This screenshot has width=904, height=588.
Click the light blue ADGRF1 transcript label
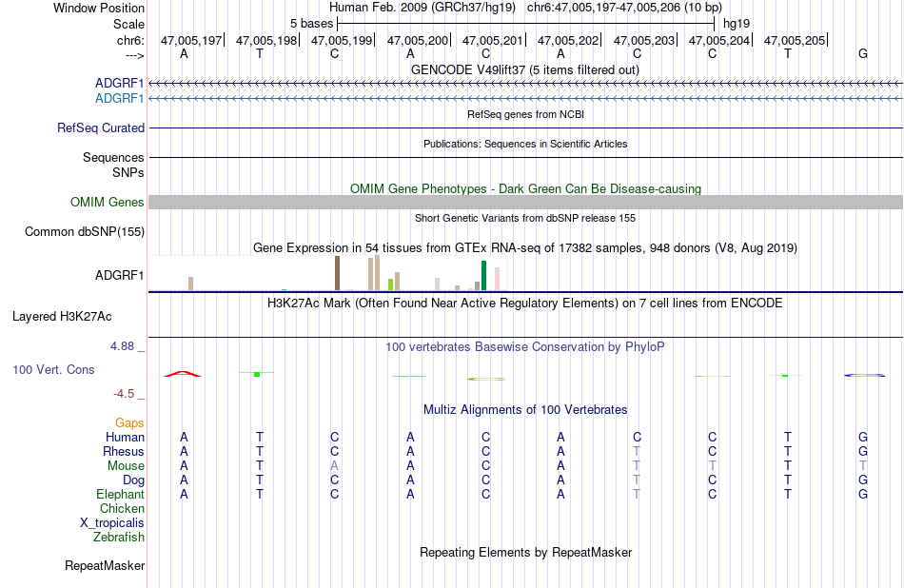point(119,99)
